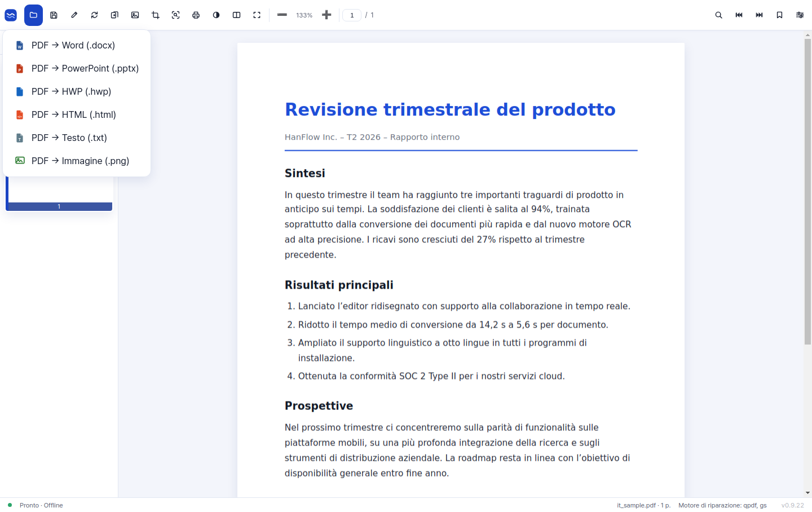Click the green status dot indicator

pyautogui.click(x=10, y=505)
